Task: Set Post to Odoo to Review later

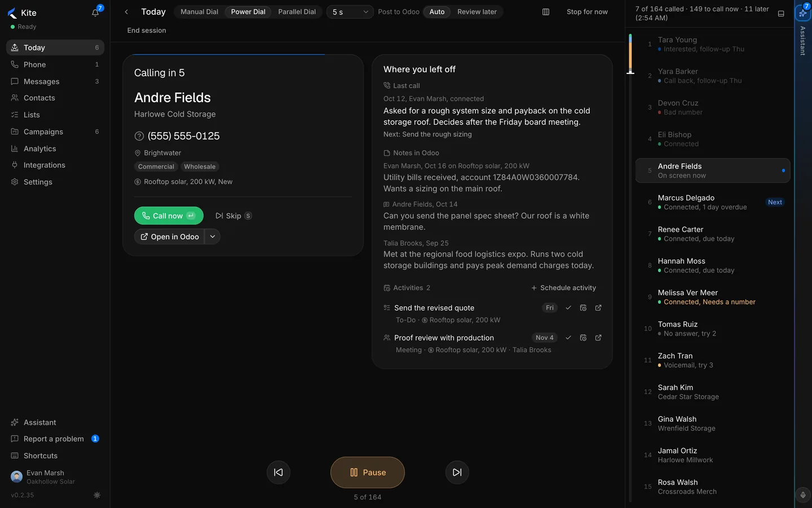Action: (x=477, y=12)
